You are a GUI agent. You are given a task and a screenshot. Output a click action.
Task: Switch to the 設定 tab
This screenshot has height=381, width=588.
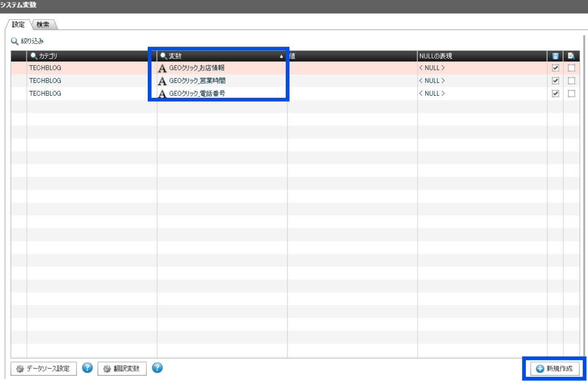point(18,25)
